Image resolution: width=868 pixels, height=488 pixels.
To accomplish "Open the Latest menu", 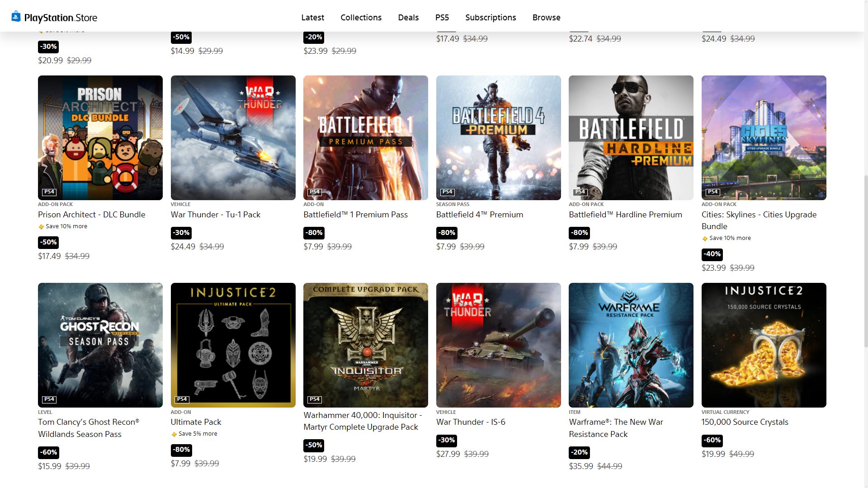I will coord(312,17).
